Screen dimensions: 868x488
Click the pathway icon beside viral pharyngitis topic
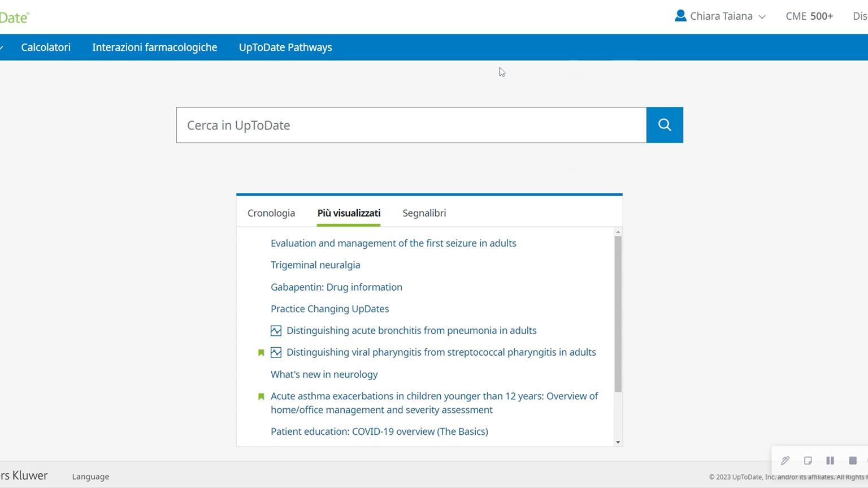coord(276,352)
